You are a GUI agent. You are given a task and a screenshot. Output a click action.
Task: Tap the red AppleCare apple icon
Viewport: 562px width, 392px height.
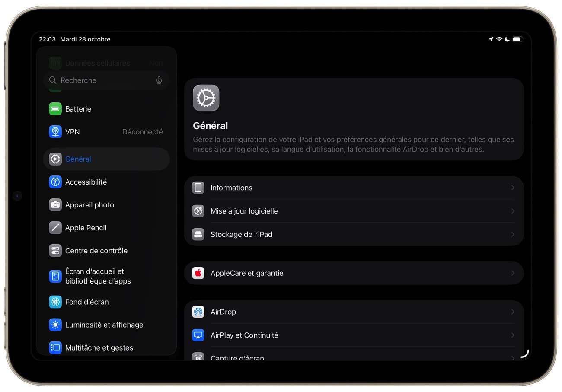tap(198, 273)
